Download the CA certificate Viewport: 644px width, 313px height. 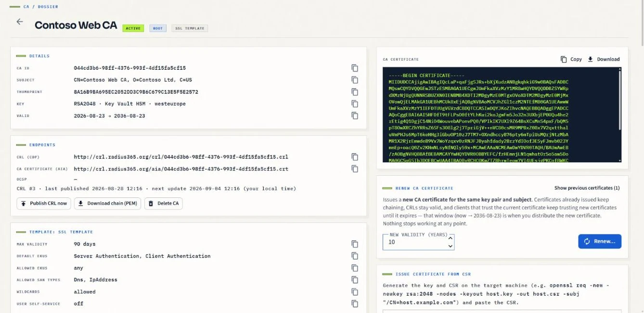click(604, 59)
